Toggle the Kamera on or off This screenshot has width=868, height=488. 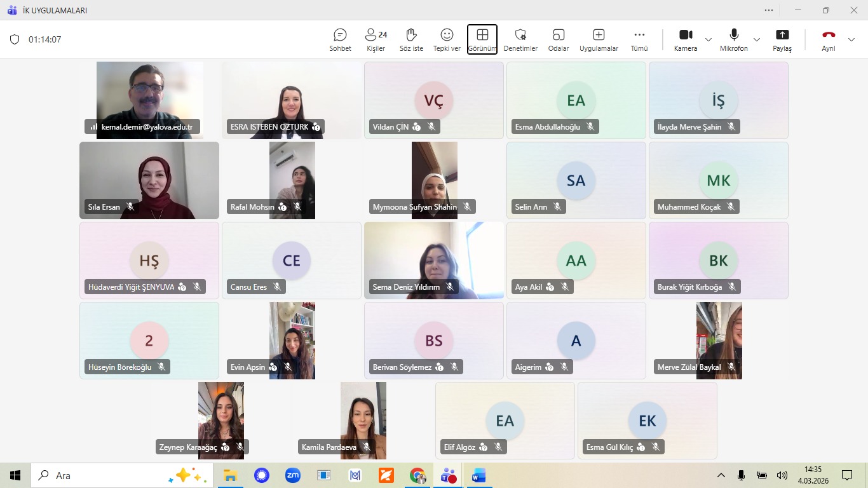click(686, 39)
